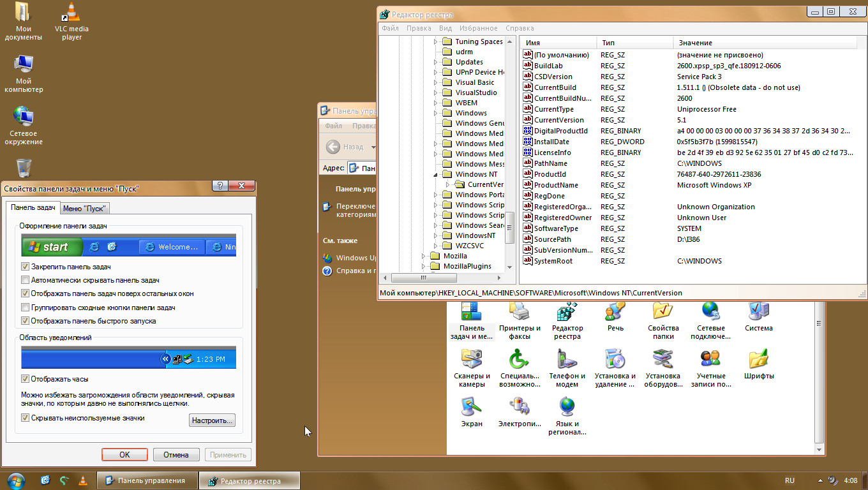Enable auto-hide the taskbar checkbox
868x490 pixels.
point(26,280)
